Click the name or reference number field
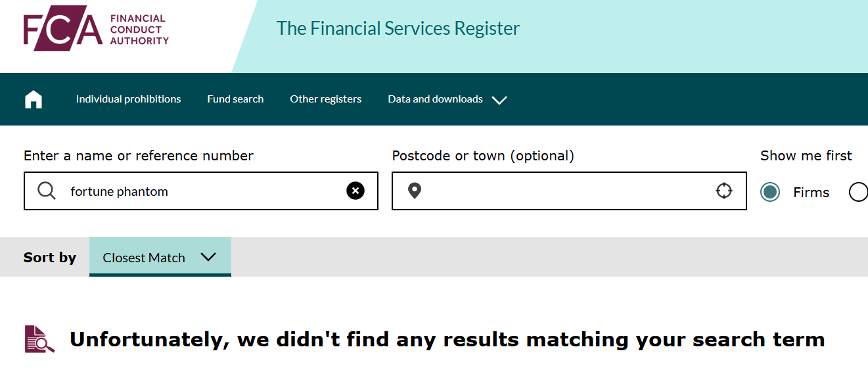 click(201, 191)
